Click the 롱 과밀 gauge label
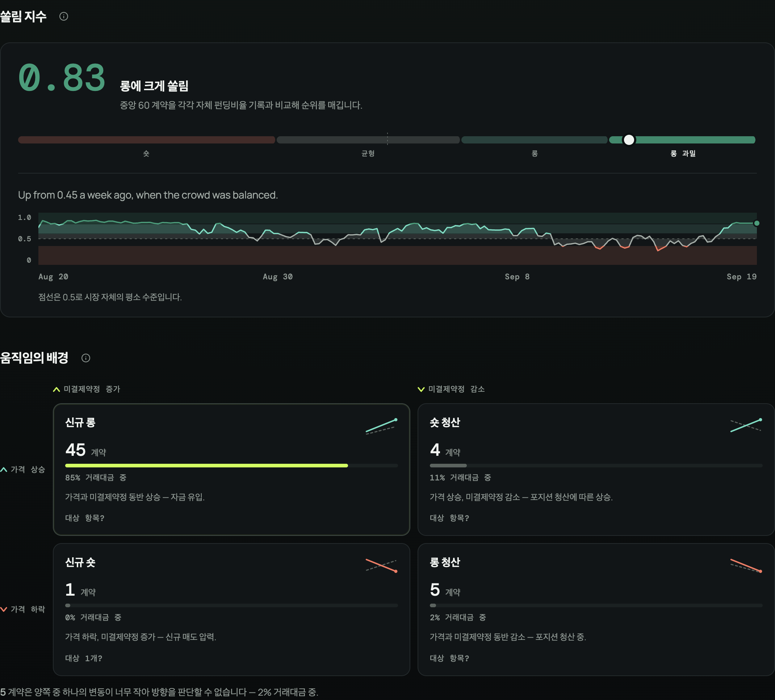Screen dimensions: 775x700 click(x=683, y=154)
